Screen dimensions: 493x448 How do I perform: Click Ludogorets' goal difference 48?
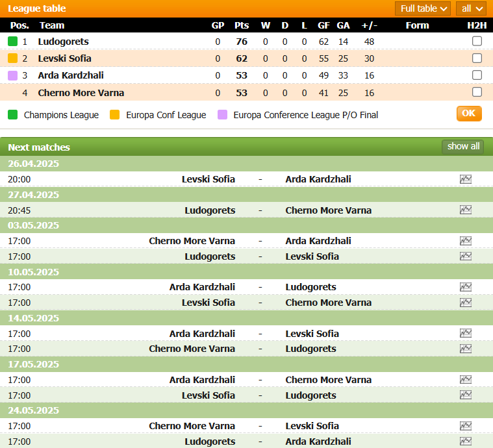(x=369, y=42)
